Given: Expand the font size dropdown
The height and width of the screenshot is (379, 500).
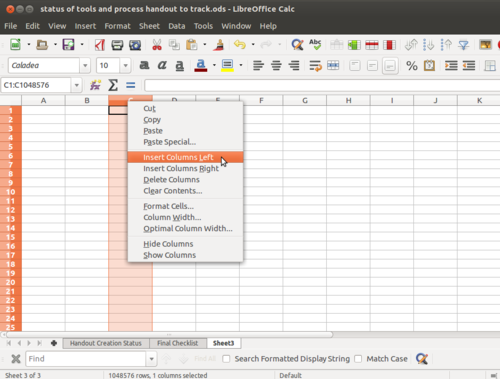Looking at the screenshot, I should coord(125,66).
